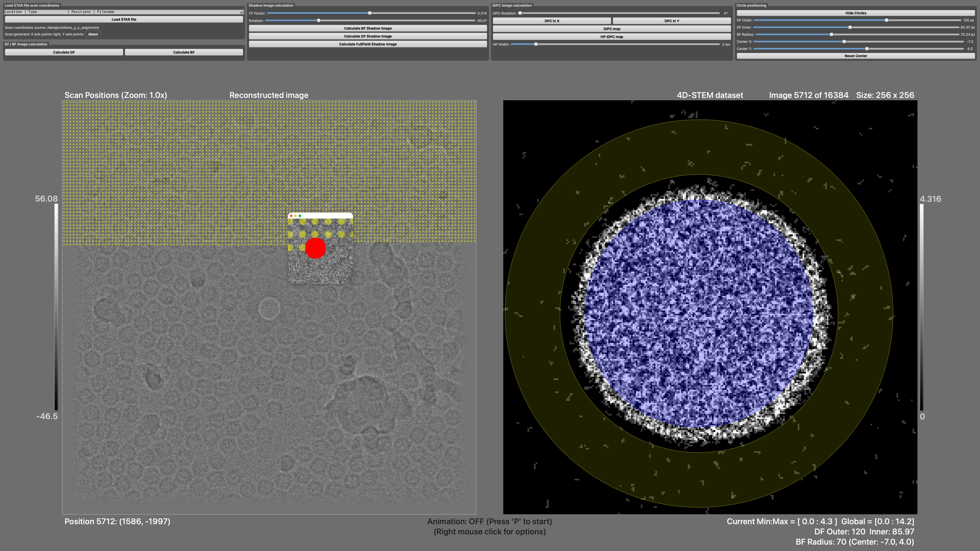Click the yellow DF annulus ring

[699, 147]
